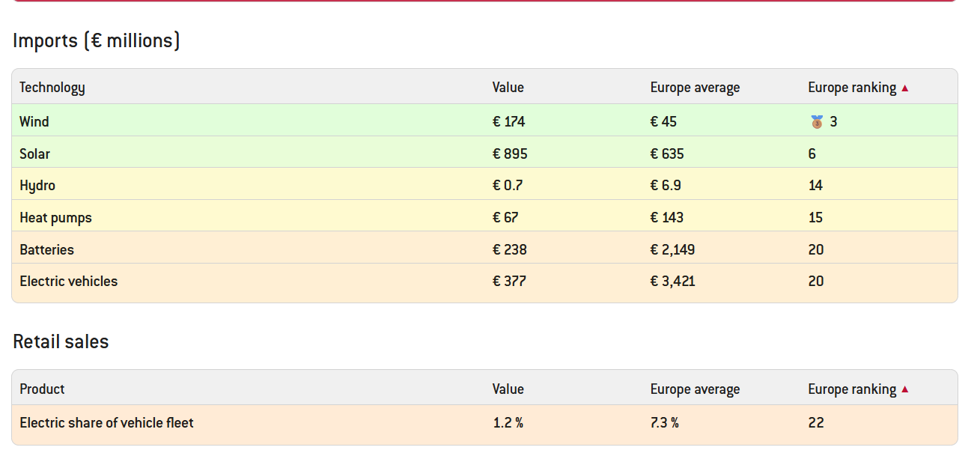Click the Technology column header
This screenshot has width=980, height=465.
[x=52, y=87]
